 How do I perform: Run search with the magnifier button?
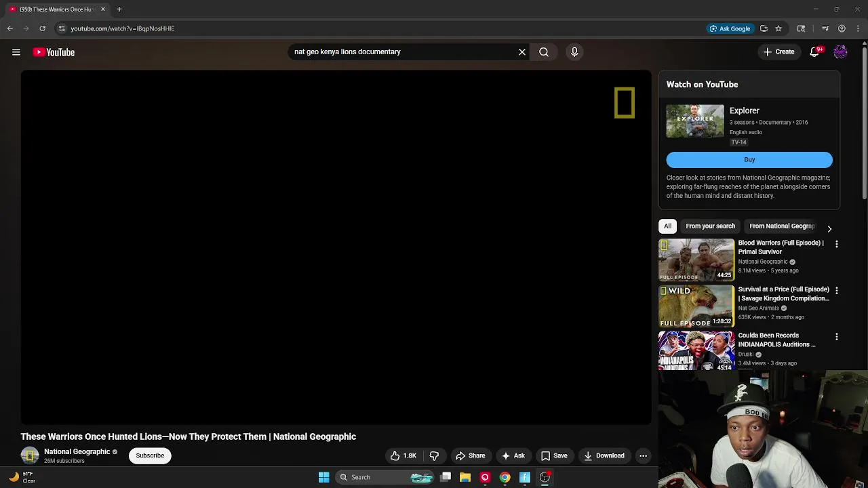point(544,52)
